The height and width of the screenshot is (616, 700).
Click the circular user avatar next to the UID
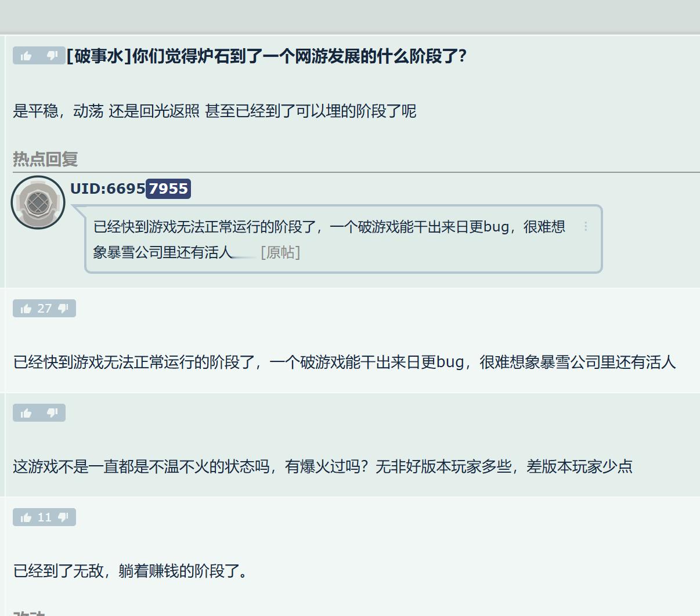[x=38, y=202]
